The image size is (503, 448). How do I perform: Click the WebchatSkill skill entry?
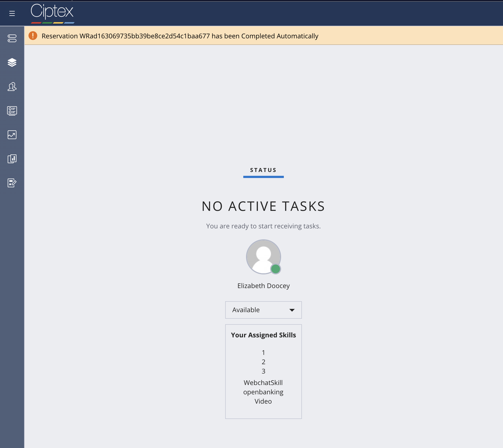click(x=263, y=383)
